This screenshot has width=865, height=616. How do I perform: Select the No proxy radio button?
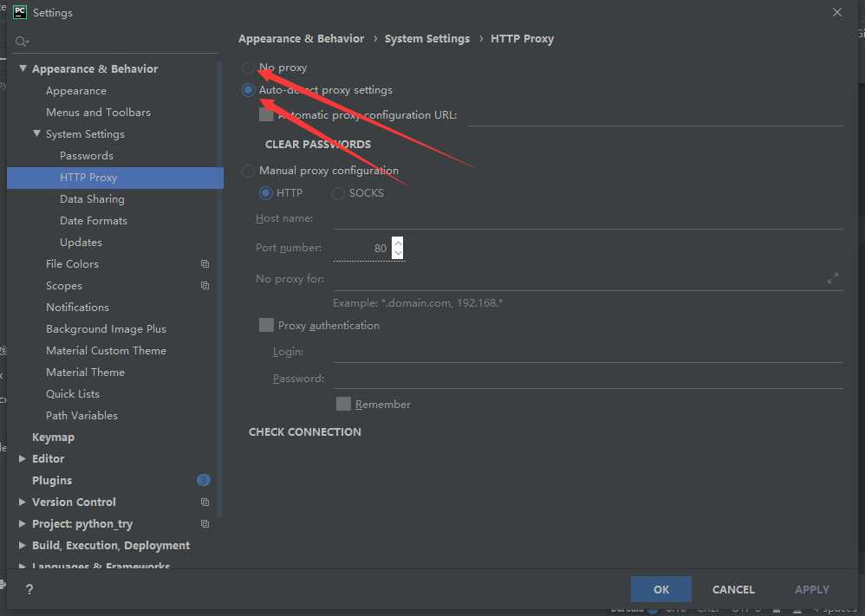pos(248,67)
